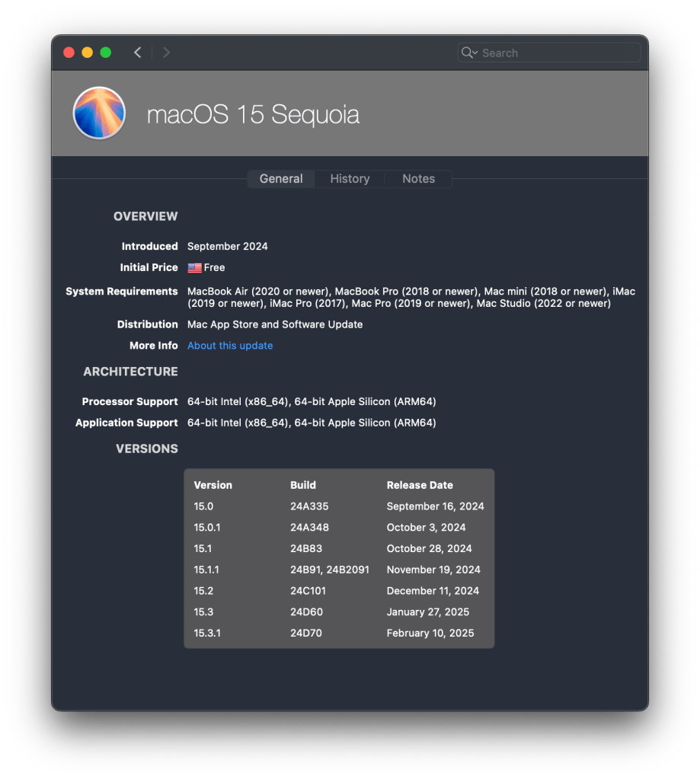Open the Notes tab
The height and width of the screenshot is (779, 700).
418,179
